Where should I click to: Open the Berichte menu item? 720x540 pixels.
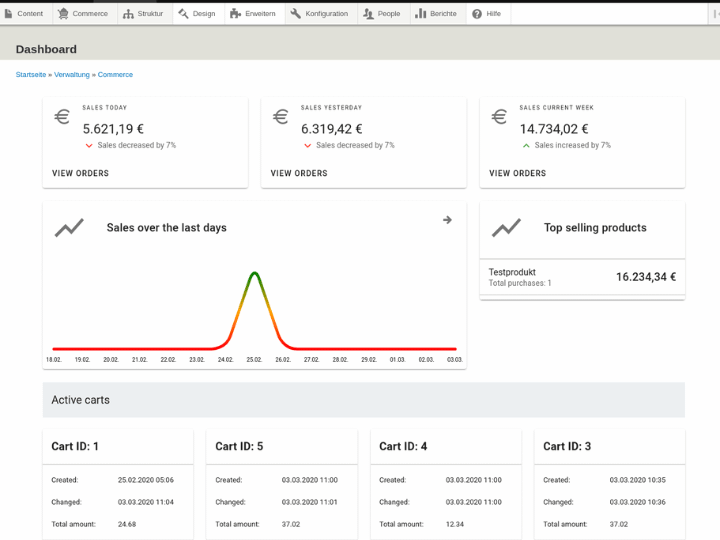(x=438, y=14)
